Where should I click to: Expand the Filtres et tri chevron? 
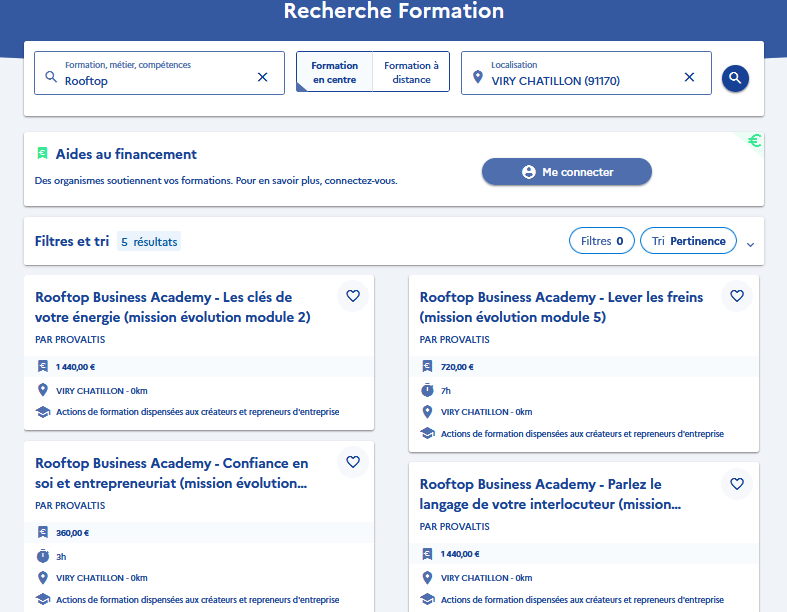(750, 245)
